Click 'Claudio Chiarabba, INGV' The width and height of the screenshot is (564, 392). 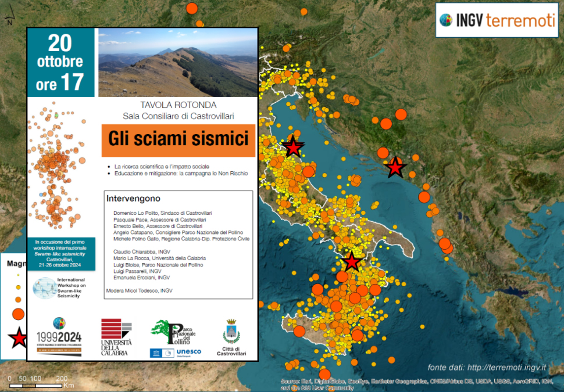142,252
